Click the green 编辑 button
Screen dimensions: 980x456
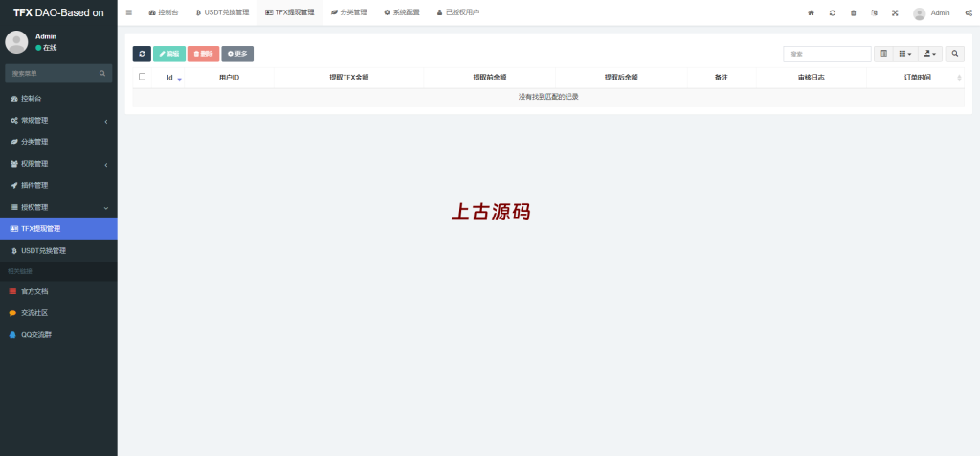(168, 54)
